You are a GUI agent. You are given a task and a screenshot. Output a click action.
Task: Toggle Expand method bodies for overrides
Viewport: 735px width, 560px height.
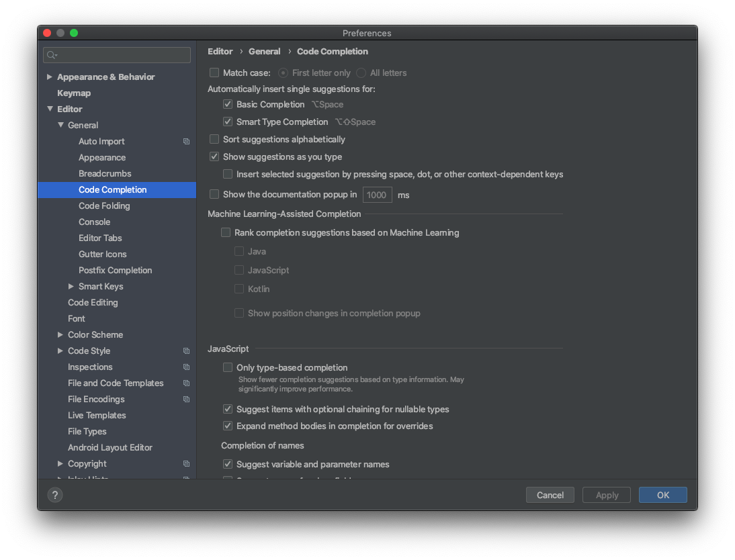[228, 426]
